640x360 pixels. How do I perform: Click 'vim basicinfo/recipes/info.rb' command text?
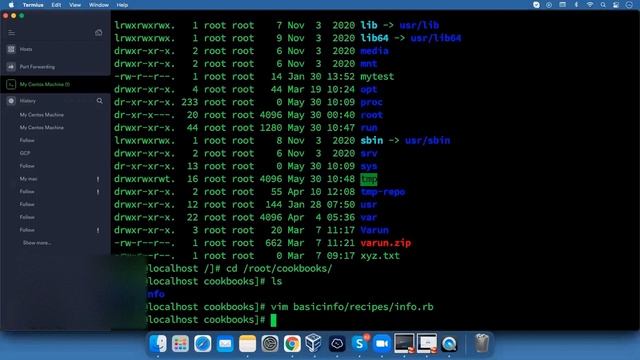[352, 307]
